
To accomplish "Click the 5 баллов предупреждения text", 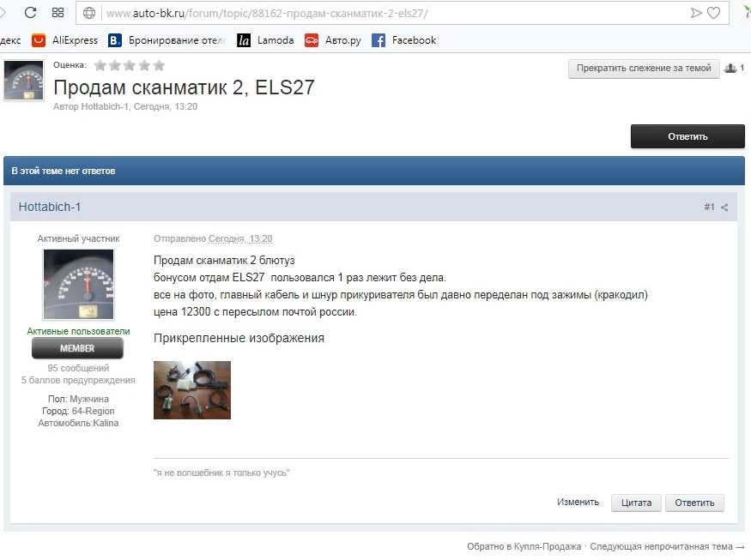I will click(78, 380).
